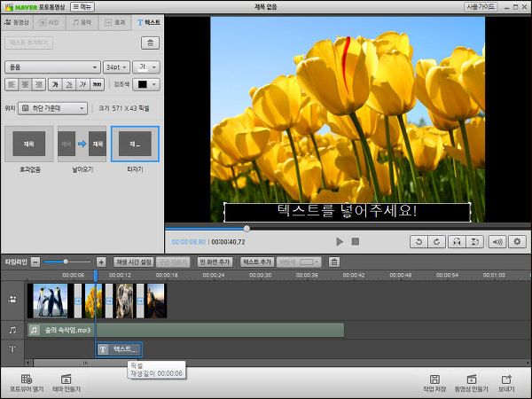
Task: Click the music track note icon
Action: tap(12, 330)
